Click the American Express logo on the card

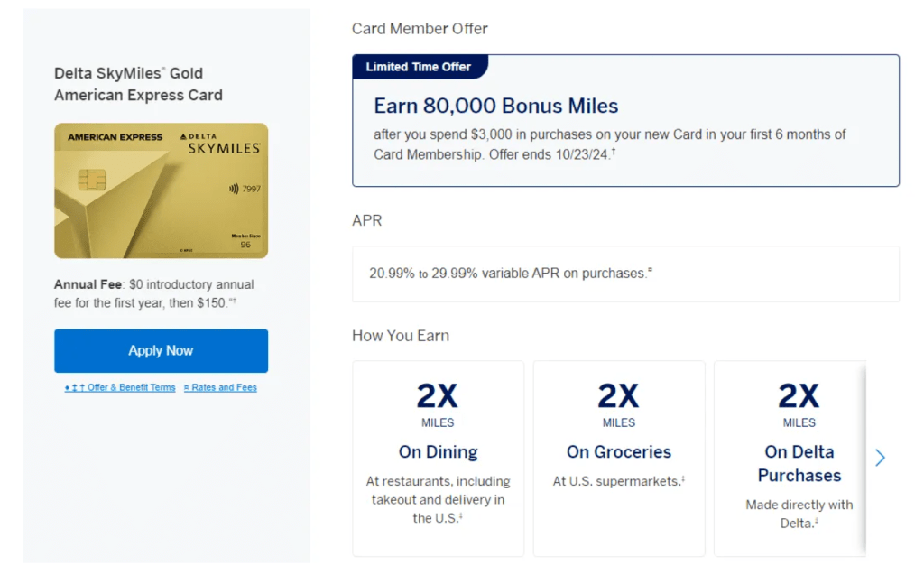(115, 137)
